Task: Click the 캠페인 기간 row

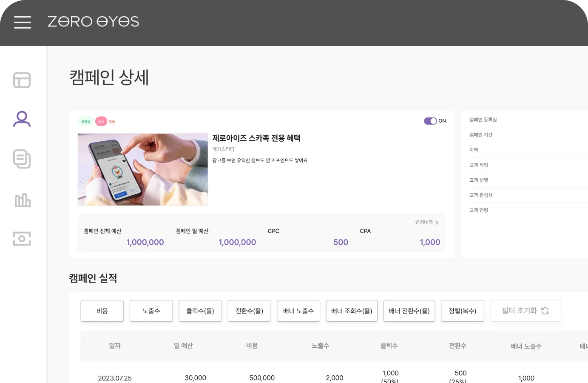Action: pos(528,135)
